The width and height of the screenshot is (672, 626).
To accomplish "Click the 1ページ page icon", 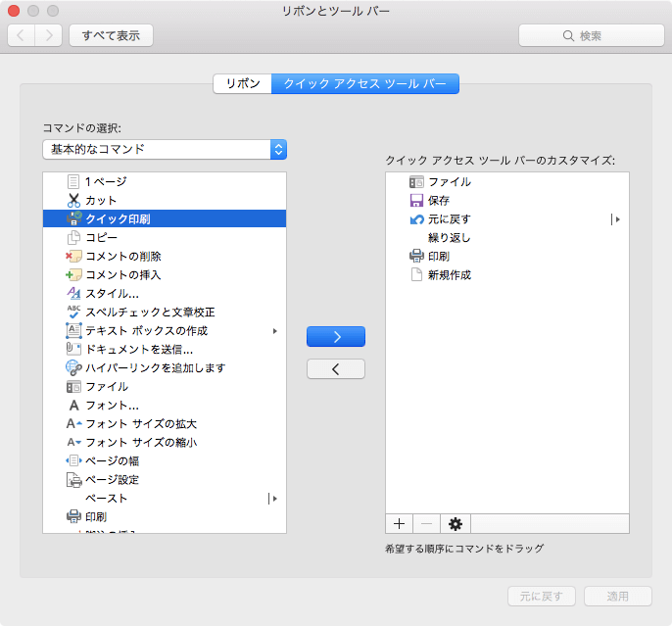I will (73, 181).
